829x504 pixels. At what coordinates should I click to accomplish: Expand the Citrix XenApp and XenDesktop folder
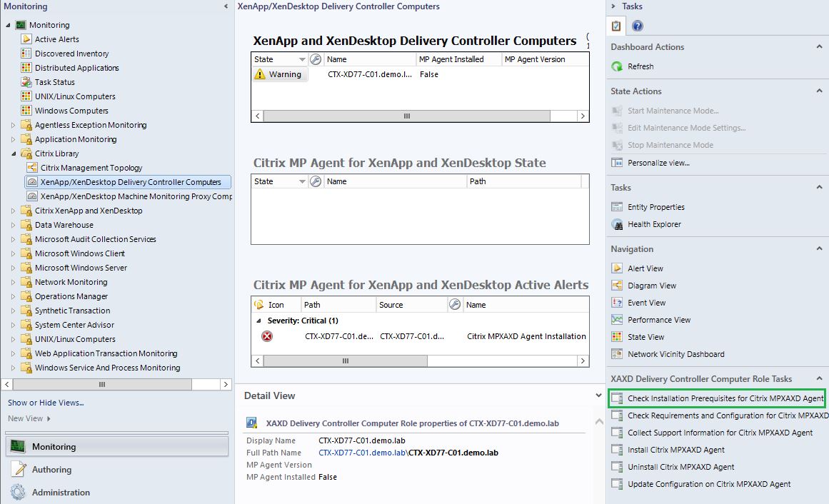coord(13,211)
